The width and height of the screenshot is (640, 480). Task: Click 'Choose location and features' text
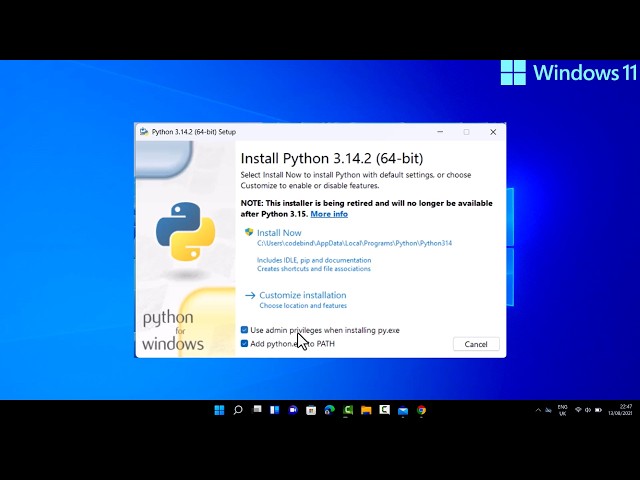click(x=303, y=305)
